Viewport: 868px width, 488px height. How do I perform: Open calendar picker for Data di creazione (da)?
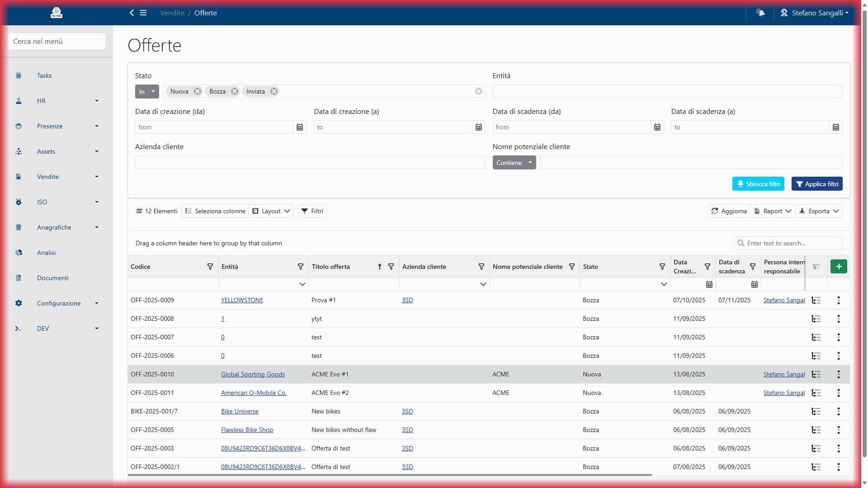click(300, 127)
